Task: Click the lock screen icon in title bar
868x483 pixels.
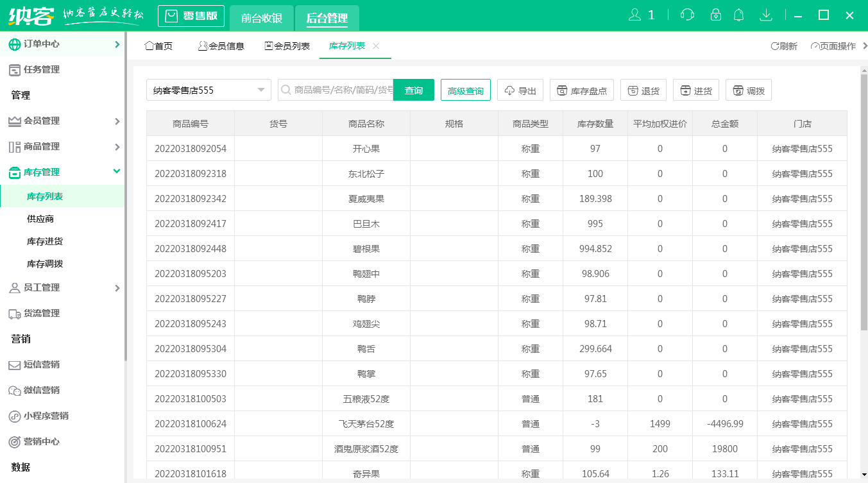Action: 715,14
